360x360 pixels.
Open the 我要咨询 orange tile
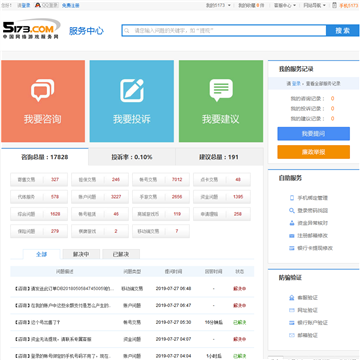pyautogui.click(x=43, y=101)
